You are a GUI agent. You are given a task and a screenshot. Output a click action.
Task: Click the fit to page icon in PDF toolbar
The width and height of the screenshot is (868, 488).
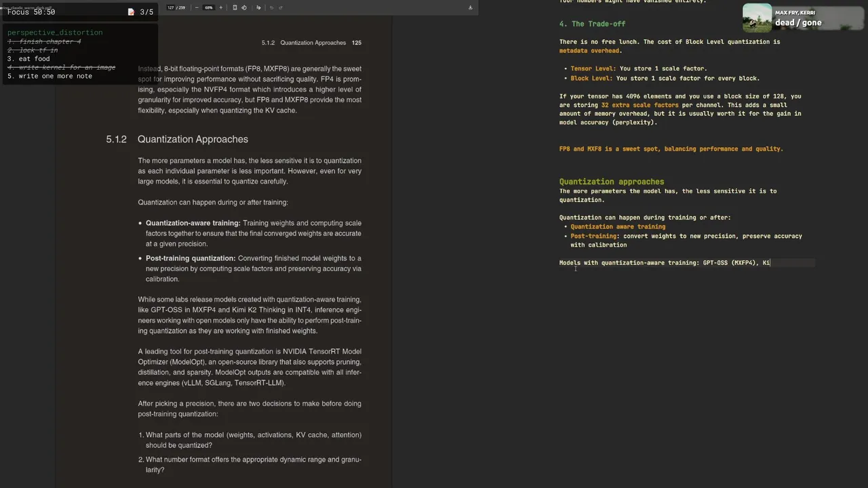click(x=235, y=7)
